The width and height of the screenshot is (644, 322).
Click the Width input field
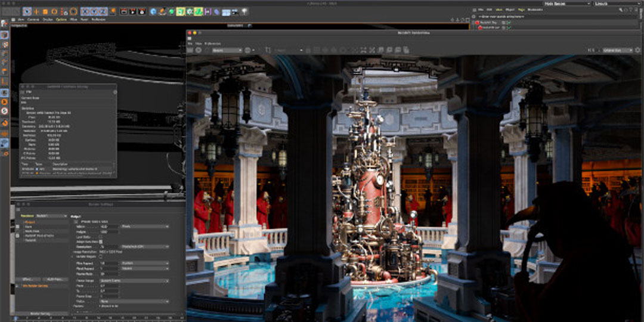point(110,227)
